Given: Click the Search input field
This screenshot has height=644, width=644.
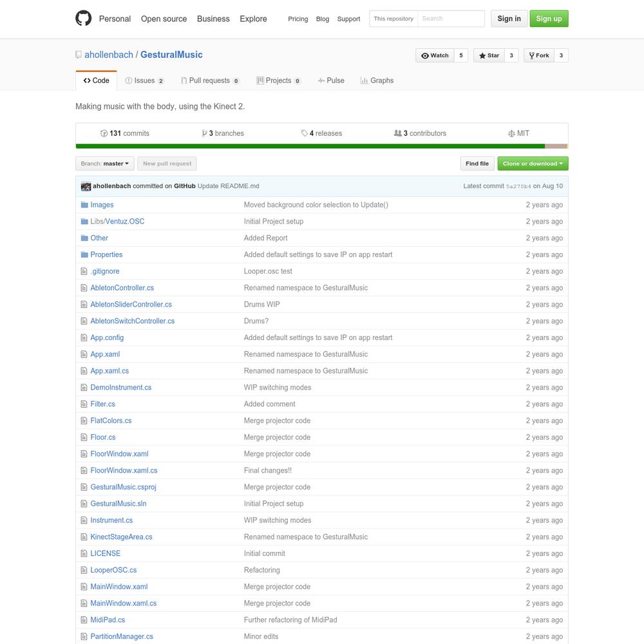Looking at the screenshot, I should (x=451, y=19).
